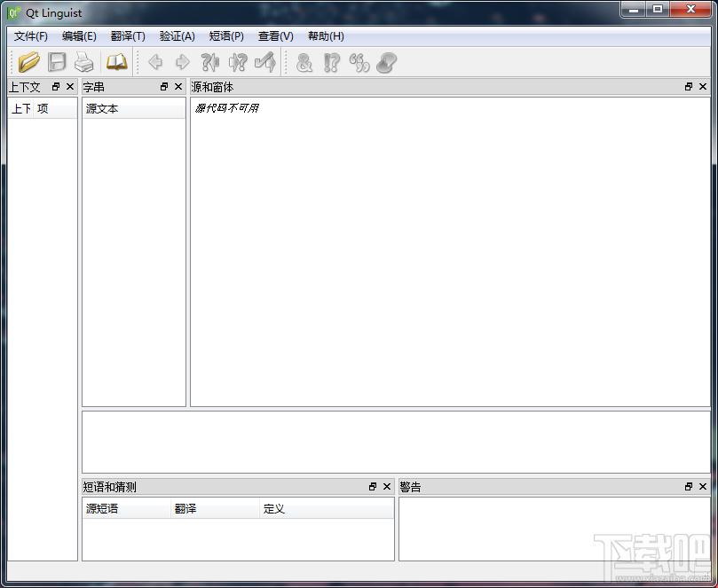Screen dimensions: 718x588
Task: Close the 短语和猜测 dock panel
Action: pos(387,486)
